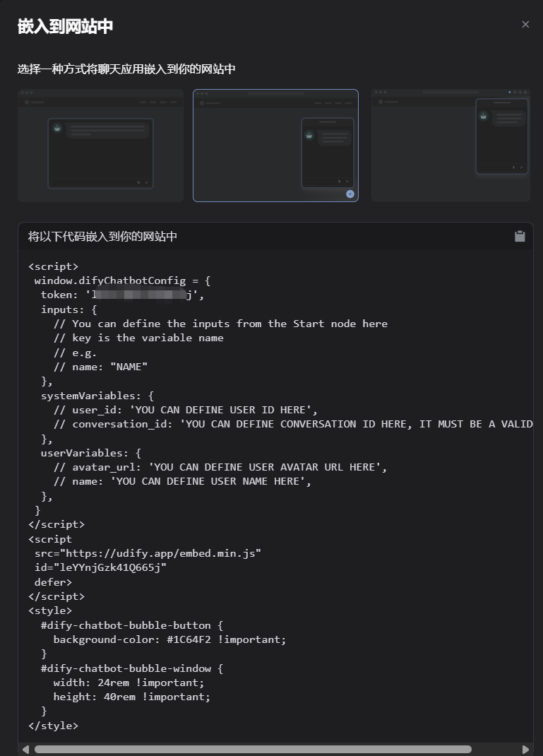The image size is (543, 756).
Task: Click the '// conversation_id:' comment line
Action: pyautogui.click(x=293, y=425)
